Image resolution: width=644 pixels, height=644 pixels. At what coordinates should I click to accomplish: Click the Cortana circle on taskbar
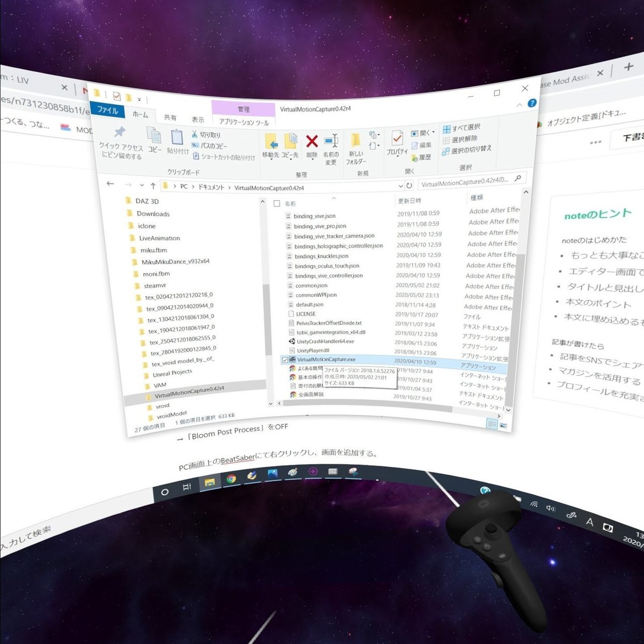tap(165, 492)
